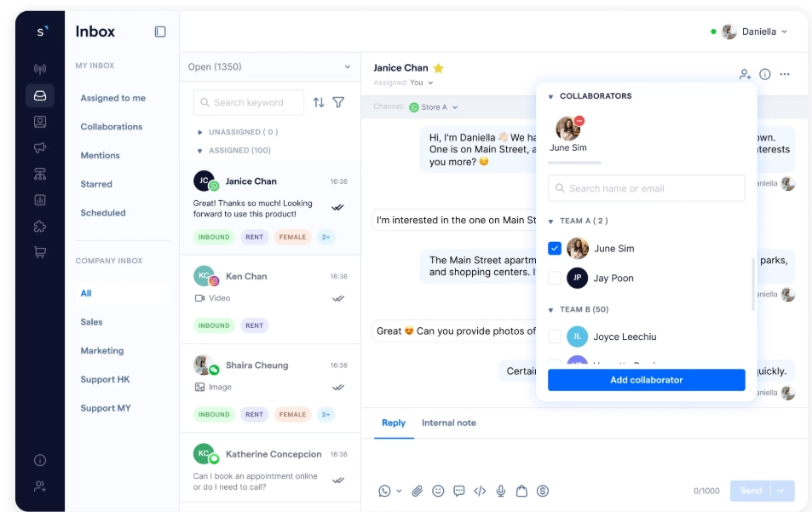Viewport: 812px width, 512px height.
Task: Click the microphone voice message icon
Action: pyautogui.click(x=501, y=491)
